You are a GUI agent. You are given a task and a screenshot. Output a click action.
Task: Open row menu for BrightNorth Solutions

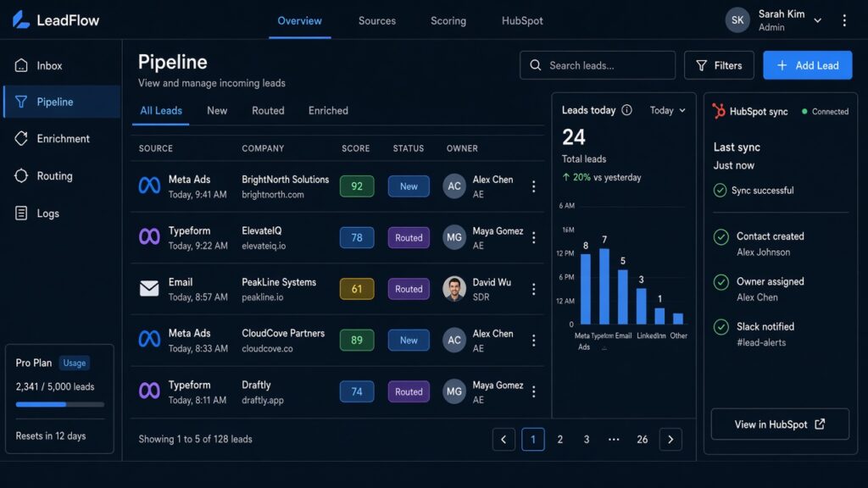tap(534, 186)
